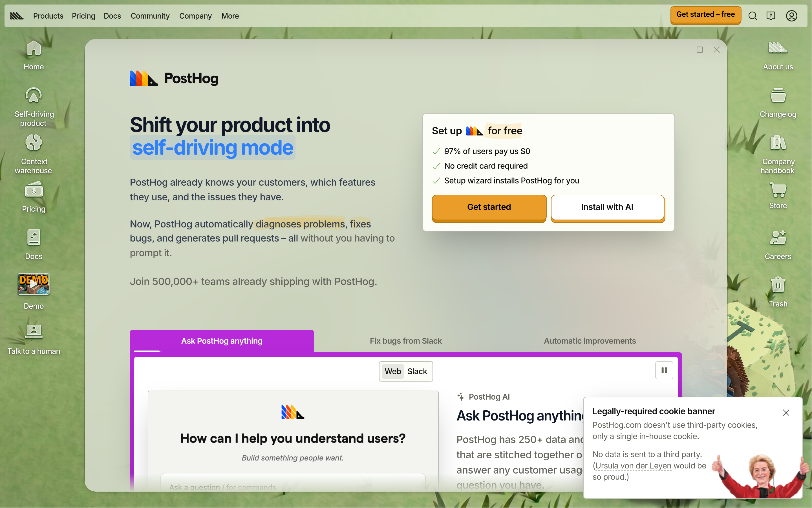
Task: Open the Company menu
Action: pyautogui.click(x=195, y=16)
